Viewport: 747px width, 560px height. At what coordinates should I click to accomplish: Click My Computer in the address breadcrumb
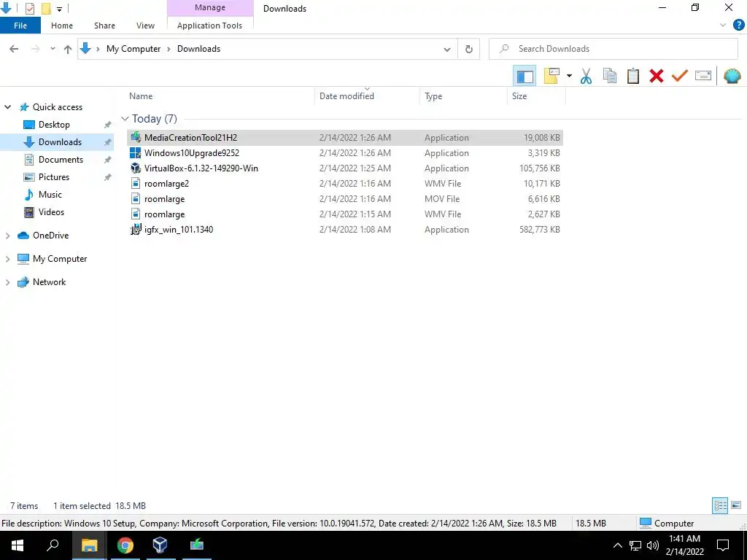point(133,49)
